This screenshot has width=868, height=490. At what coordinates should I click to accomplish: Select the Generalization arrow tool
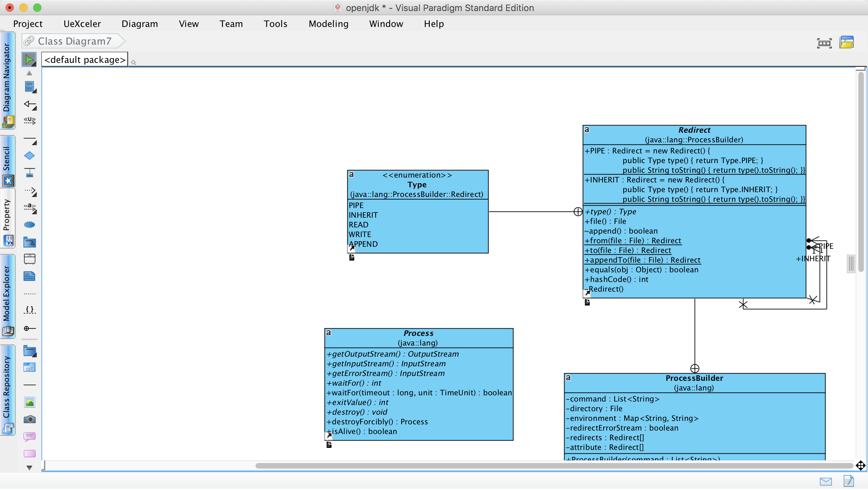click(x=30, y=104)
